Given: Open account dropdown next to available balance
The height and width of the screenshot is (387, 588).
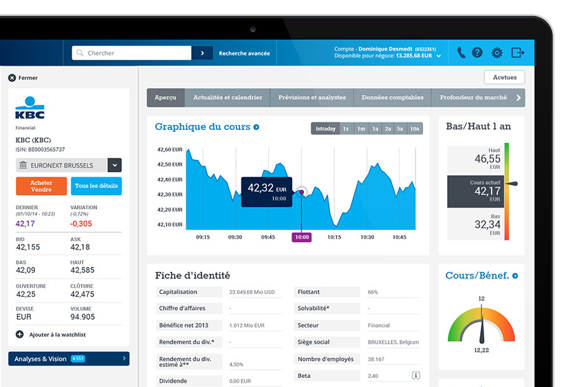Looking at the screenshot, I should point(439,56).
